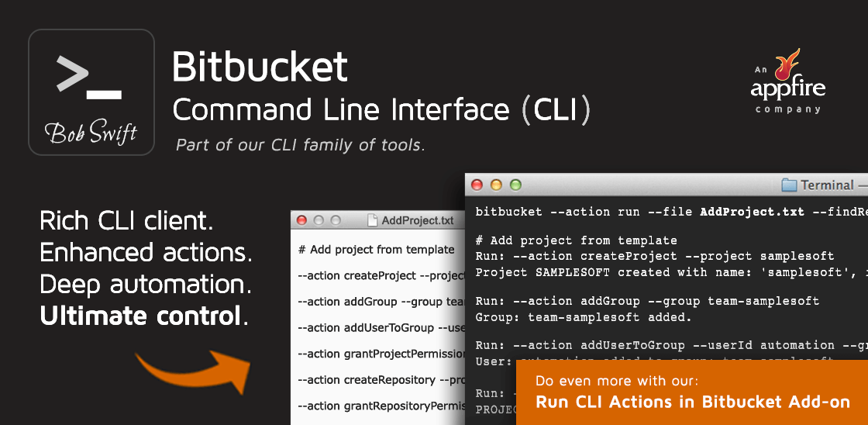This screenshot has width=868, height=425.
Task: Click 'Run: --action addUserToGroup' line in Terminal
Action: tap(671, 345)
